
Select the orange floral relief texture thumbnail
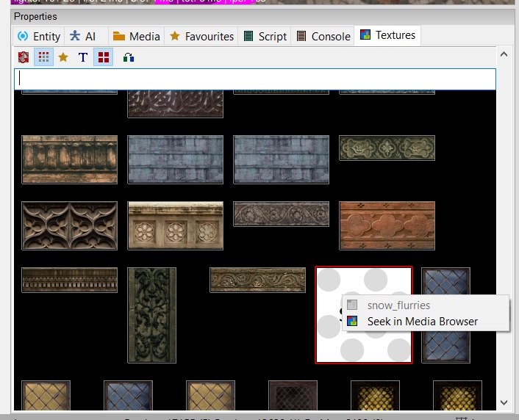(387, 225)
